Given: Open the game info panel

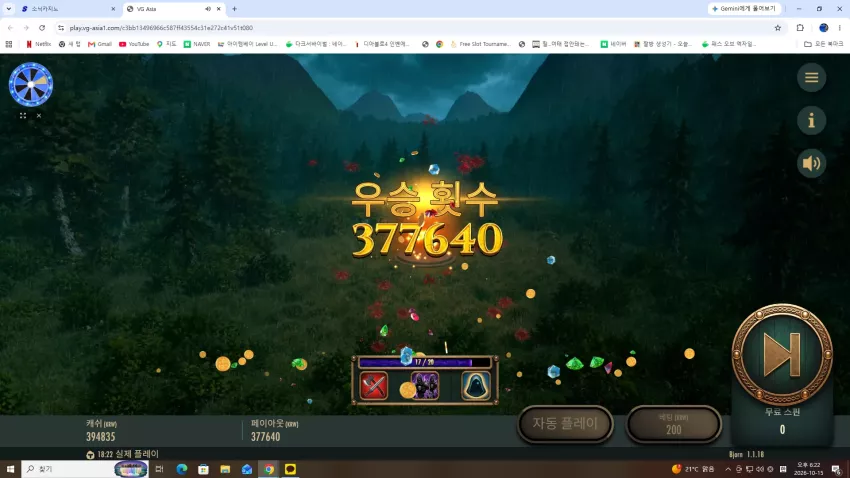Looking at the screenshot, I should pyautogui.click(x=811, y=120).
